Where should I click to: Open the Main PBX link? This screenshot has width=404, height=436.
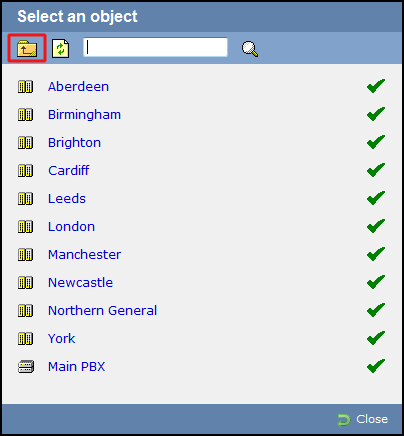tap(76, 367)
